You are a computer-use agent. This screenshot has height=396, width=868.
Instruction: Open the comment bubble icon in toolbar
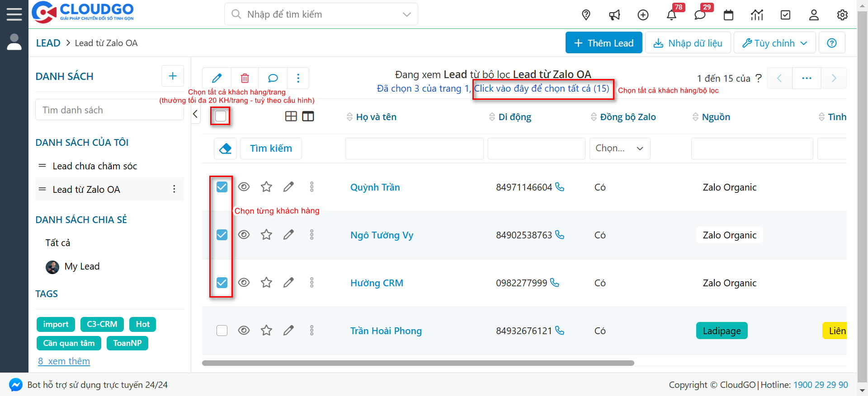pyautogui.click(x=273, y=78)
